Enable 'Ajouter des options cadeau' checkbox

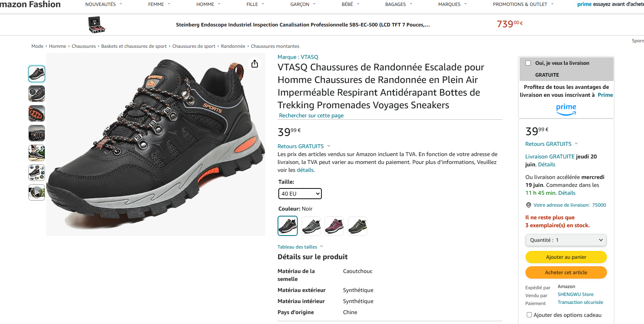(x=529, y=315)
